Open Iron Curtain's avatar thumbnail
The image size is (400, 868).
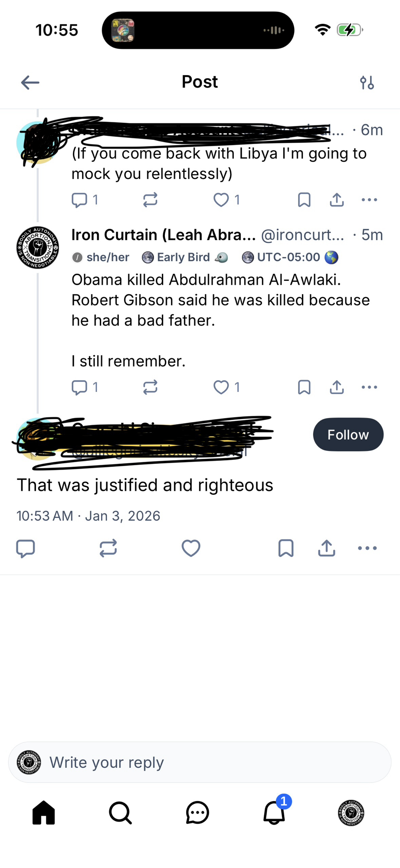click(38, 248)
